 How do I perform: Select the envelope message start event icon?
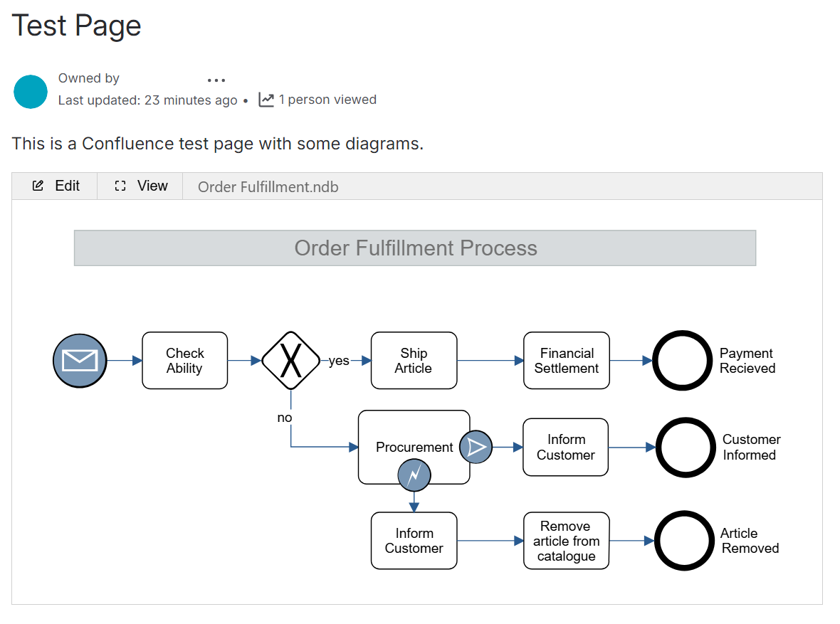coord(79,361)
